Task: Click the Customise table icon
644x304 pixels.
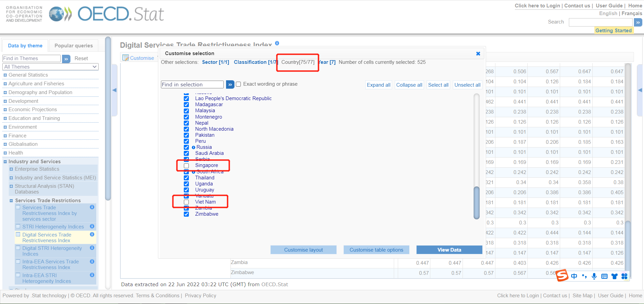Action: click(126, 58)
